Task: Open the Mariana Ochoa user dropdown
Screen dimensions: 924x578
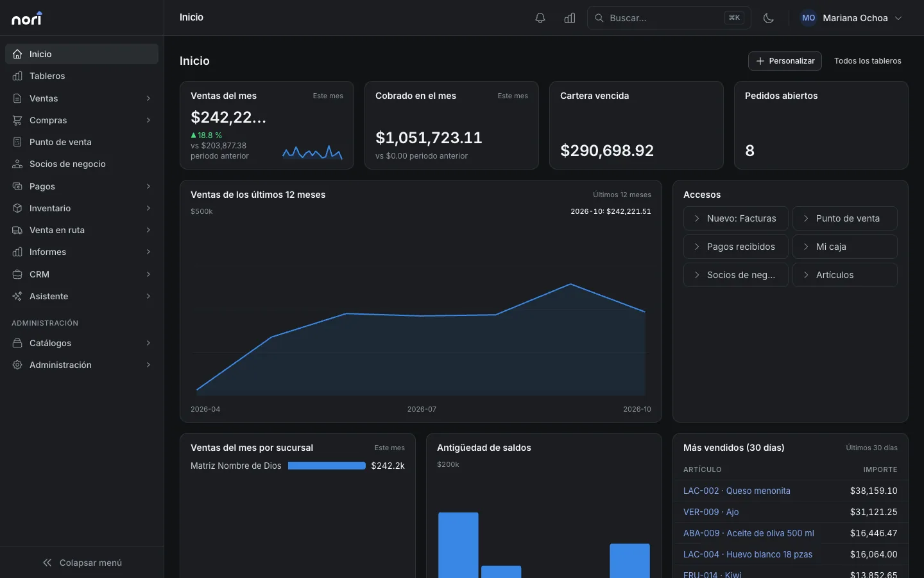Action: click(x=851, y=18)
